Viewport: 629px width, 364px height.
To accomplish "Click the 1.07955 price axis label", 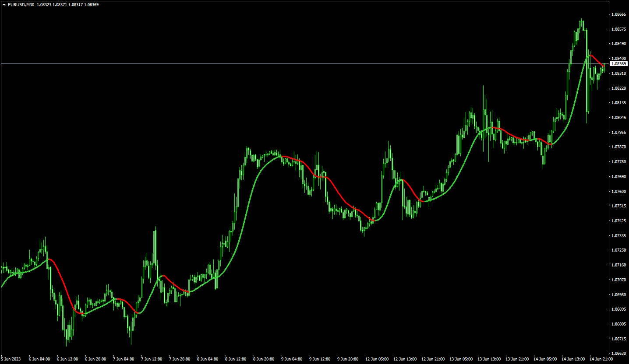I will click(x=618, y=132).
